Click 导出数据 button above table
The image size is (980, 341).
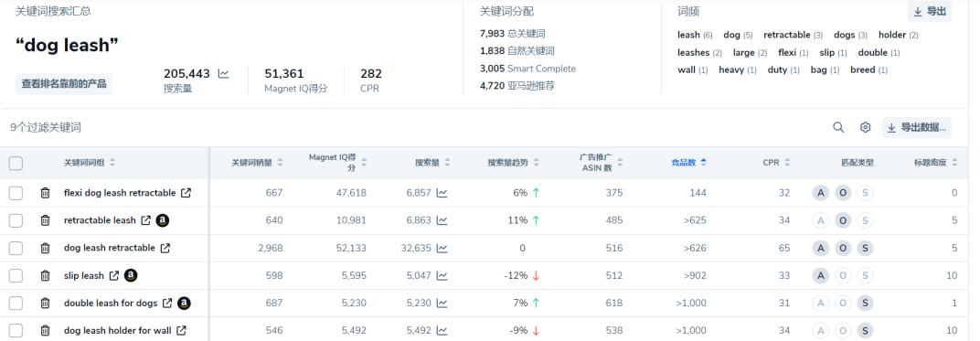[917, 127]
